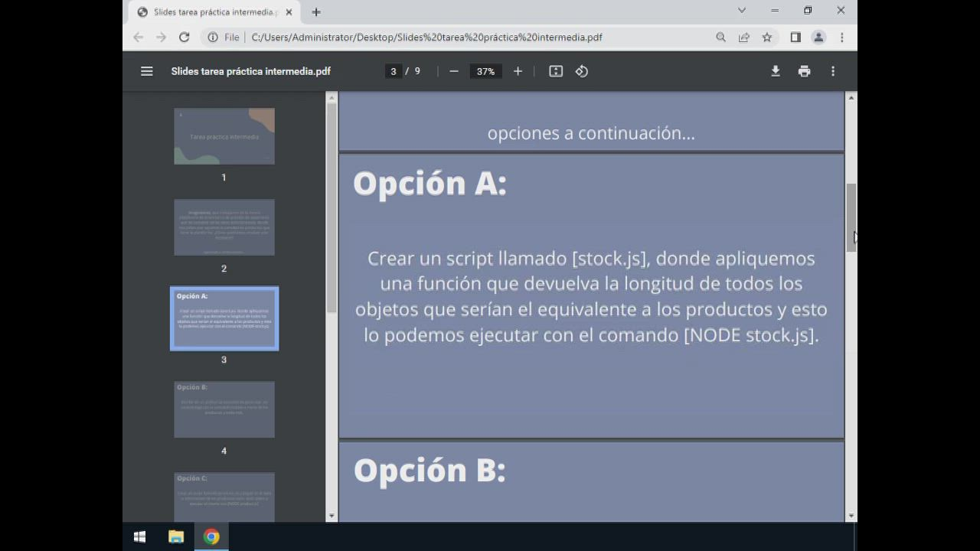The image size is (980, 551).
Task: Click the document vertical scrollbar thumb
Action: click(851, 217)
